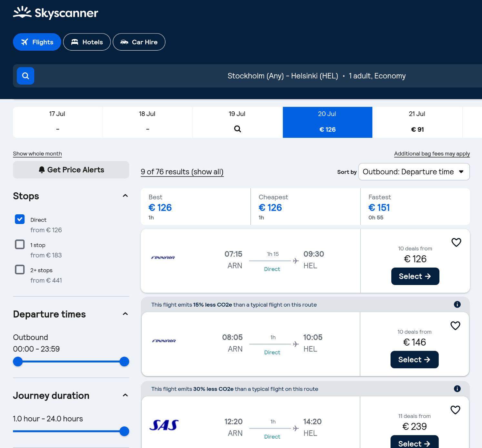This screenshot has width=482, height=448.
Task: Click the 07:15 ARN departure time
Action: click(234, 254)
